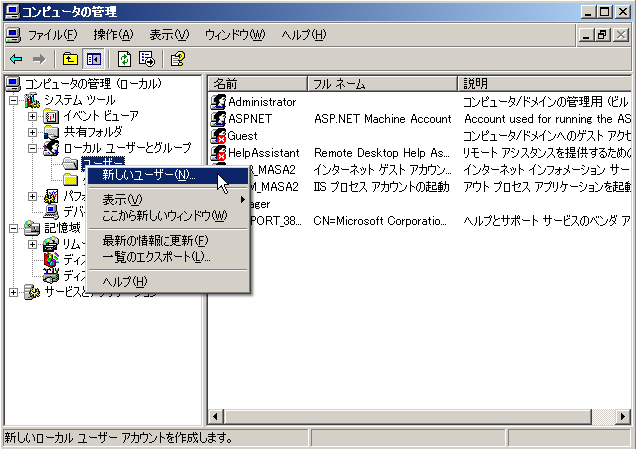Click the disabled Guest user icon
Image resolution: width=636 pixels, height=449 pixels.
pyautogui.click(x=218, y=136)
